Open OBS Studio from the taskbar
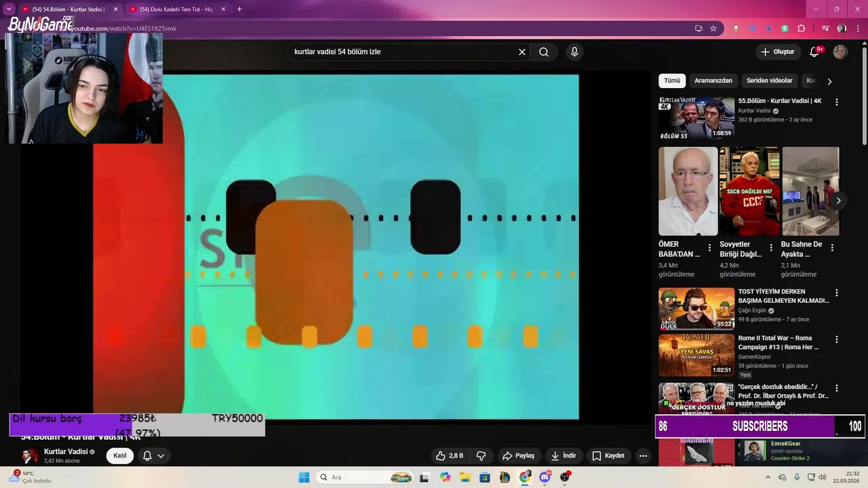868x488 pixels. click(565, 477)
